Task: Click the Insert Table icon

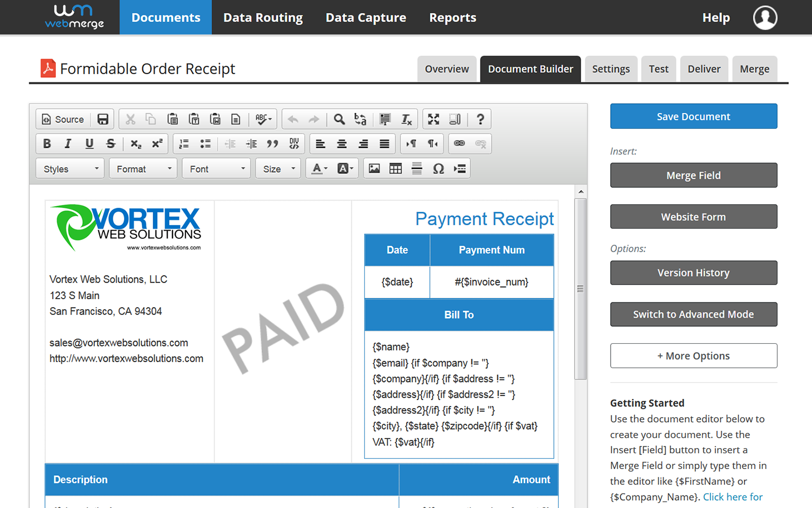Action: point(396,169)
